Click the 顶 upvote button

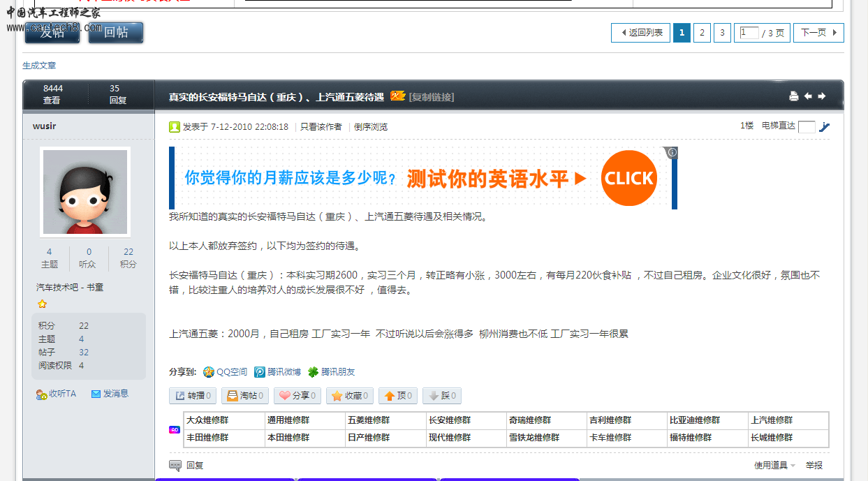click(x=397, y=396)
